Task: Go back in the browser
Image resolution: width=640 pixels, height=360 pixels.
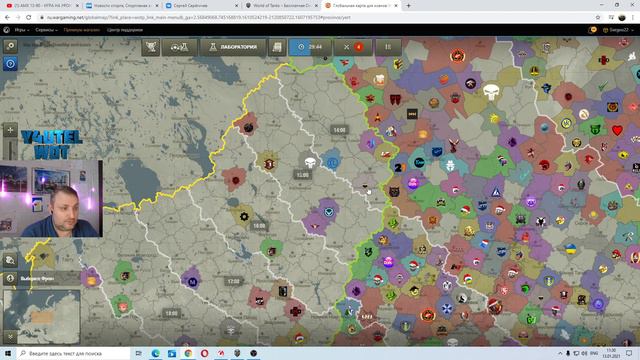Action: tap(7, 18)
